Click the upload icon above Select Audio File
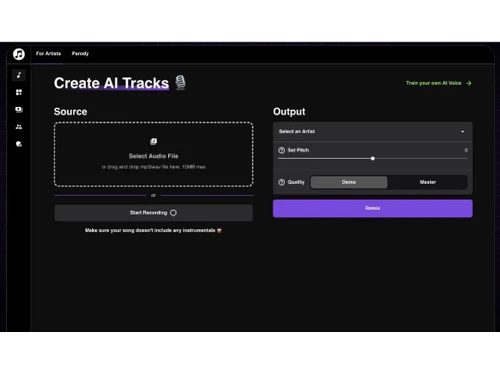 click(153, 141)
